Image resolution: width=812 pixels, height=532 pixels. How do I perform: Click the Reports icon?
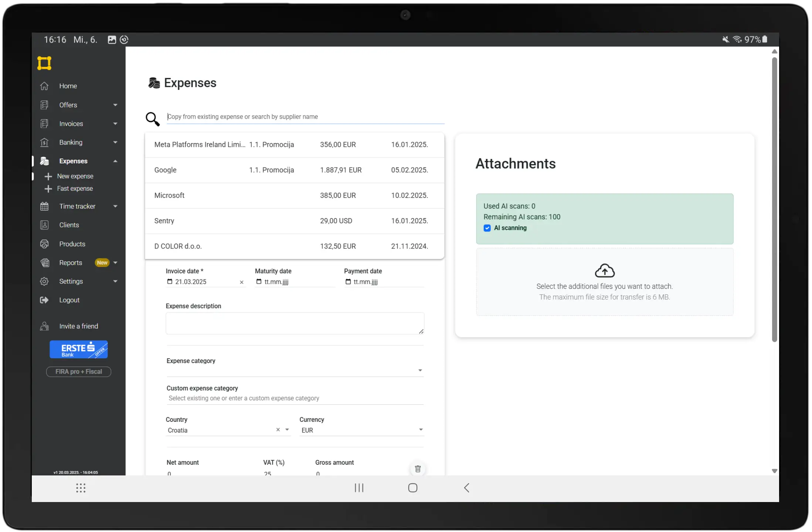pyautogui.click(x=45, y=263)
